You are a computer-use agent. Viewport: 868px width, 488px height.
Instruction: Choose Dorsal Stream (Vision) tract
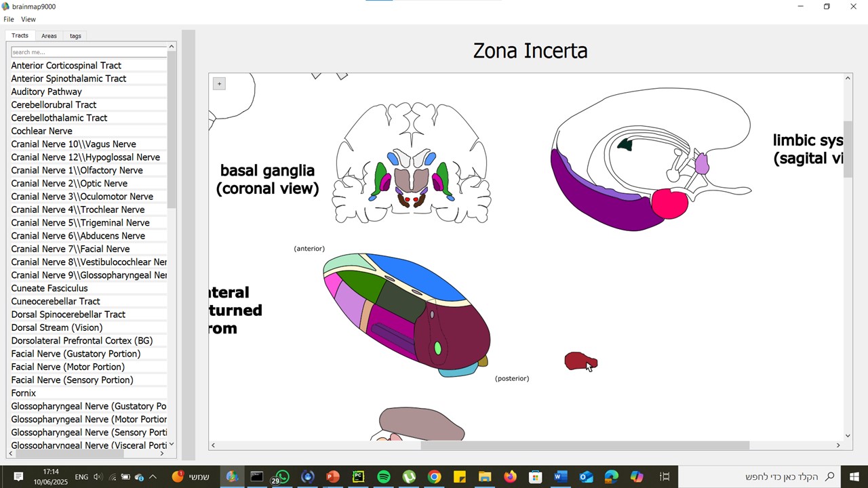pos(57,327)
